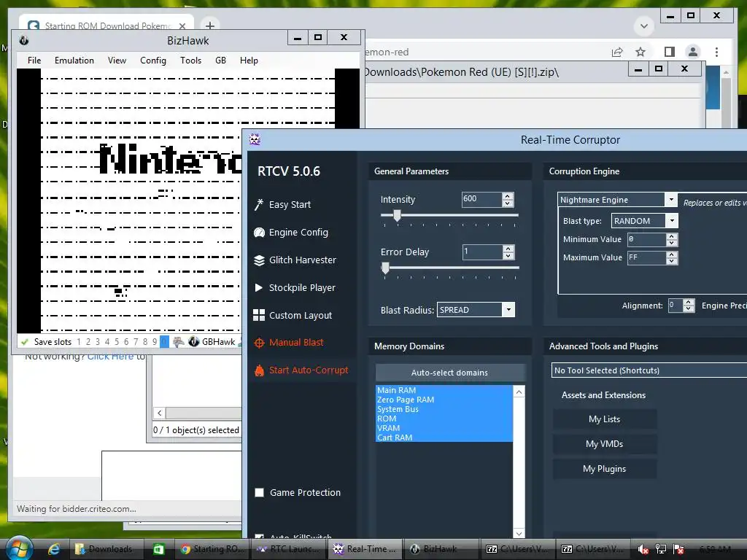Click Error Delay slider track
Viewport: 747px width, 560px height.
click(449, 268)
